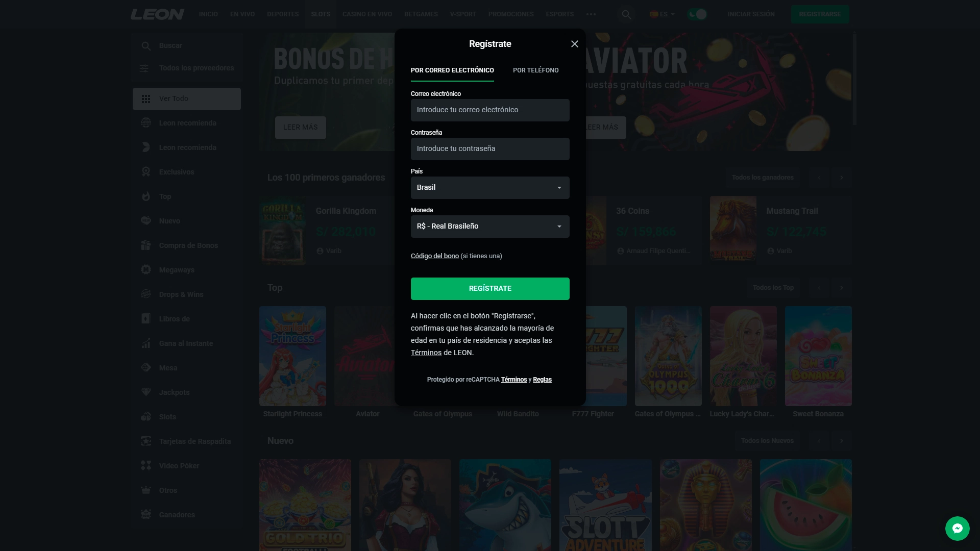Open the ES language selector dropdown
The image size is (980, 551).
pos(663,14)
